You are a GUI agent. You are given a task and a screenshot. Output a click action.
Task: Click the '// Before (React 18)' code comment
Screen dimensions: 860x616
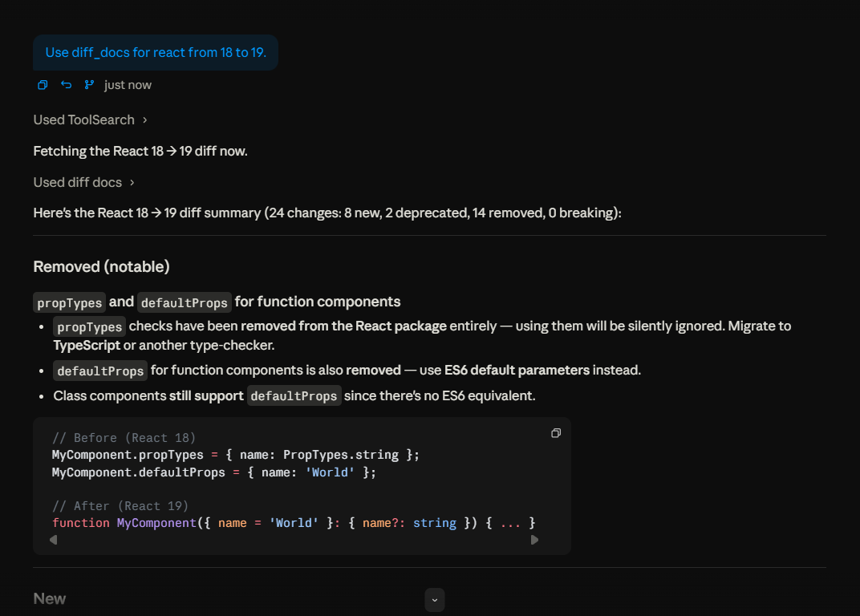124,438
